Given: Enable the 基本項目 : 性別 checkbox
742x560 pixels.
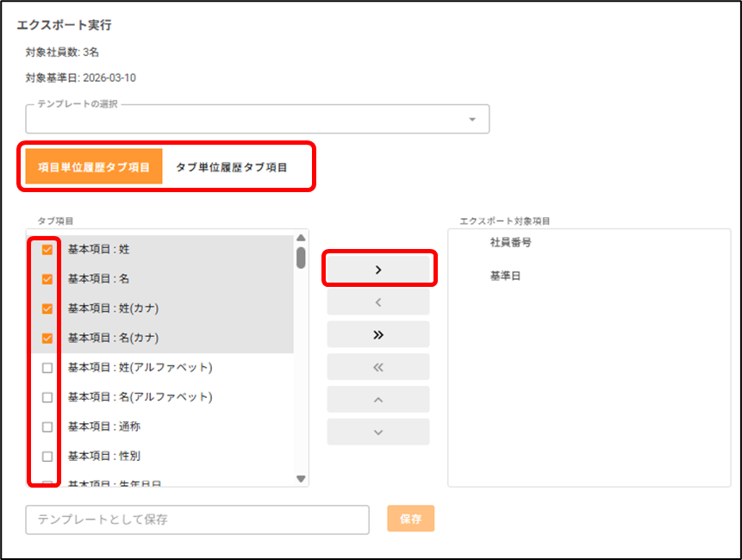Looking at the screenshot, I should pos(47,457).
